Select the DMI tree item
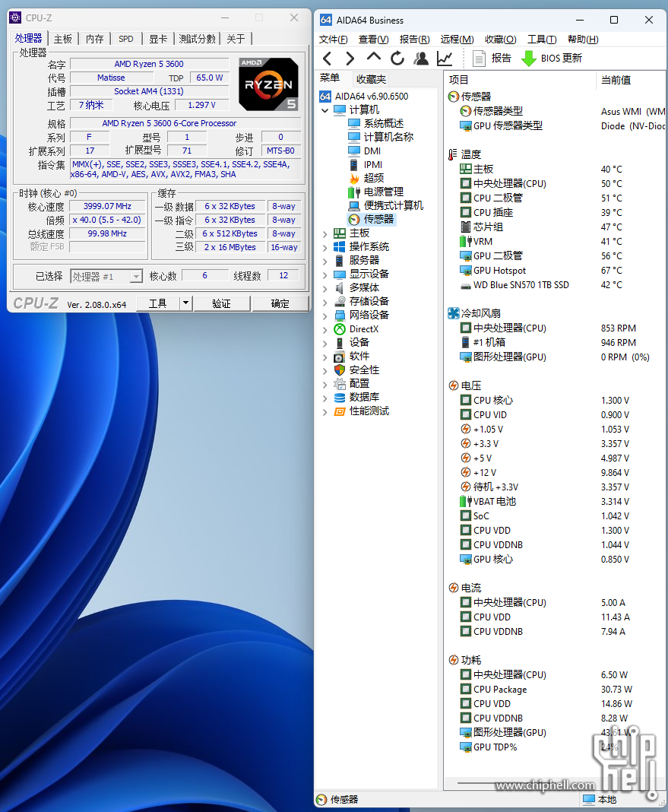 click(x=366, y=151)
